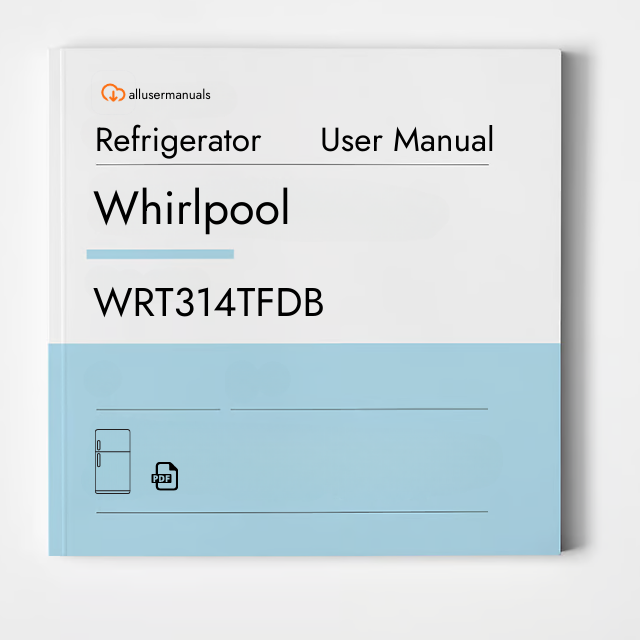Screen dimensions: 640x640
Task: Click the allusermanuals cloud download logo
Action: click(113, 93)
